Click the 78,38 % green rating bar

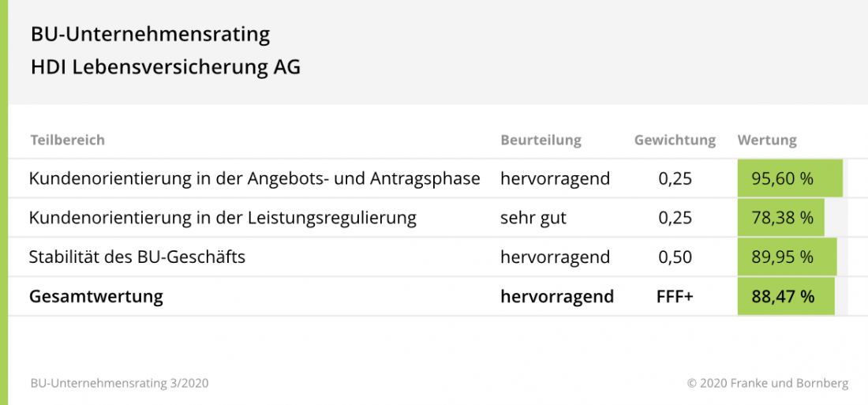point(780,218)
